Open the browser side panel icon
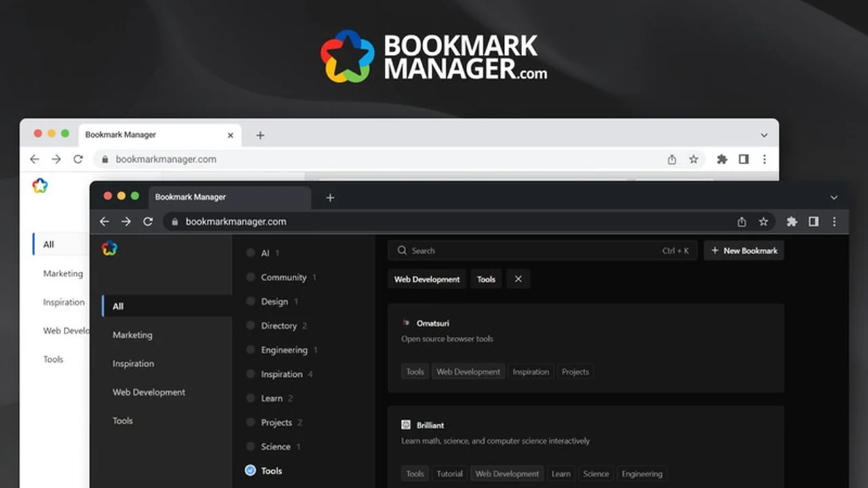 [813, 221]
